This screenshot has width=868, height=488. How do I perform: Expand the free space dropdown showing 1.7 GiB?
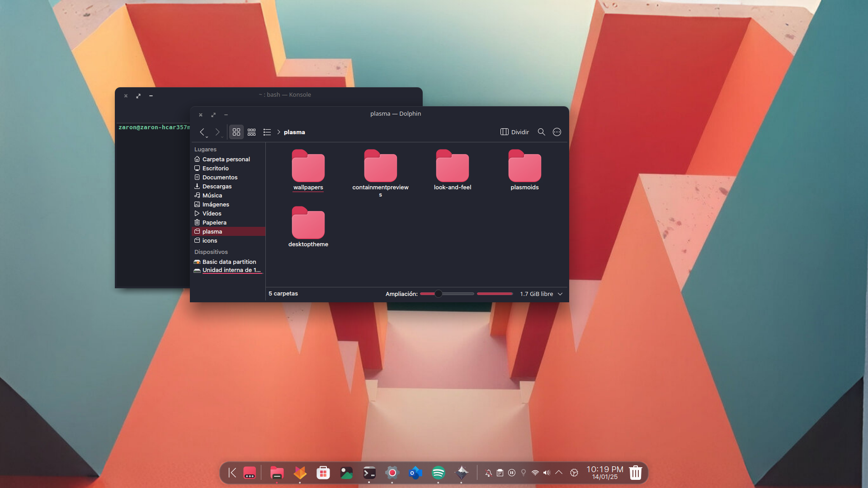(x=560, y=294)
